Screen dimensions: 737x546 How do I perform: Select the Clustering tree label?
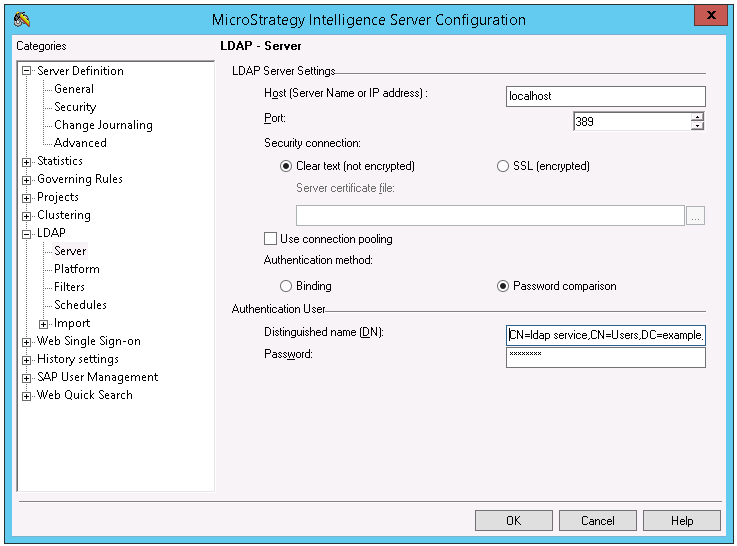pyautogui.click(x=64, y=215)
